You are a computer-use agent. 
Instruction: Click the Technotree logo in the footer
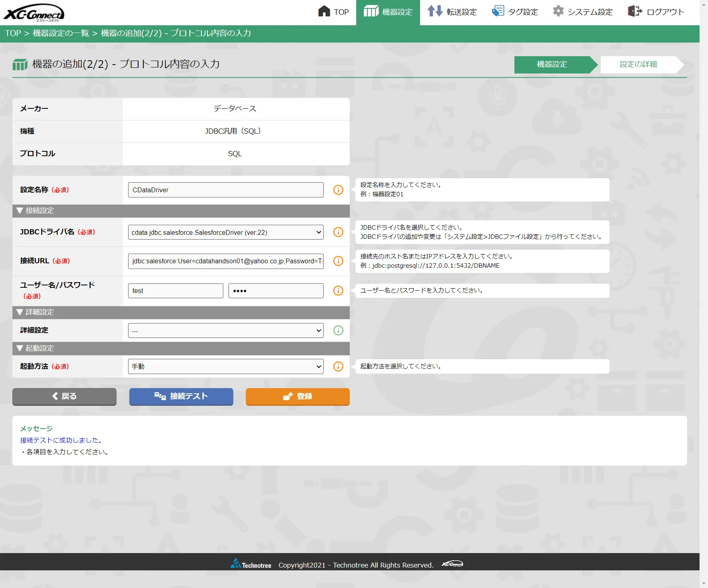250,564
